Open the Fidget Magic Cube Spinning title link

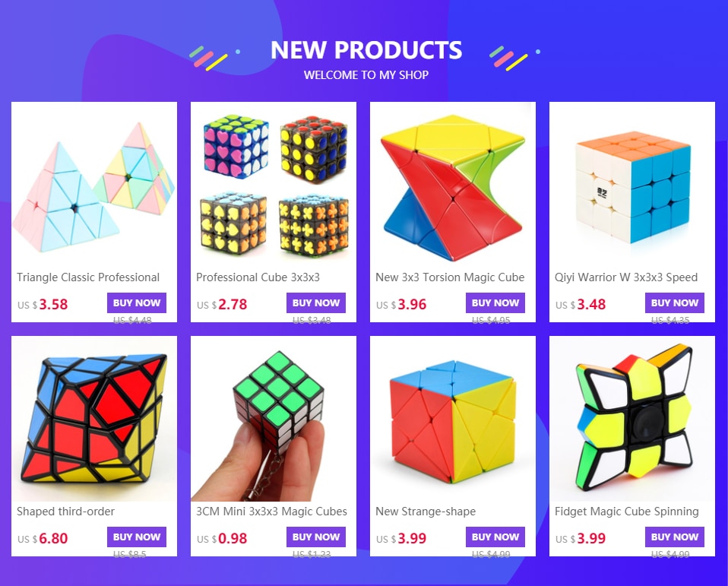(x=626, y=512)
